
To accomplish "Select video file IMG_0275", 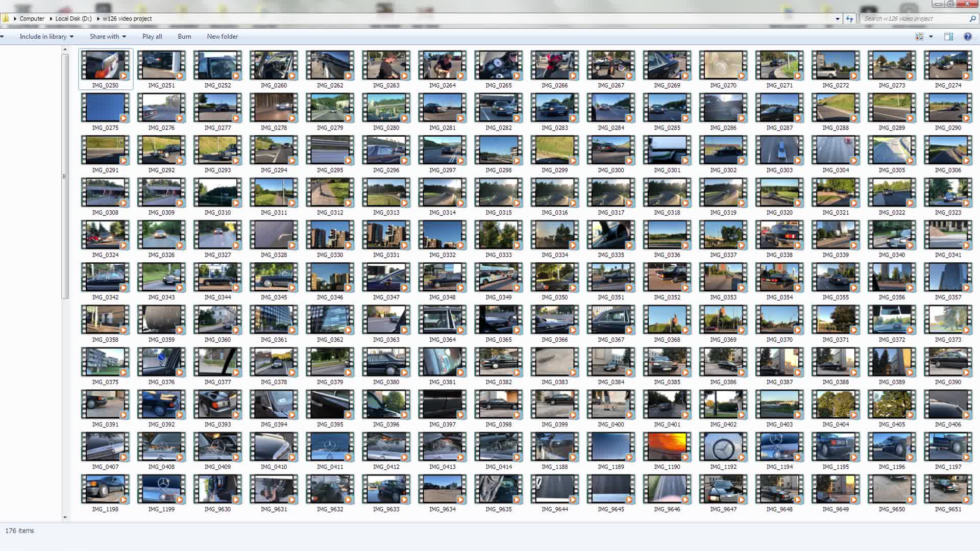I will (106, 112).
